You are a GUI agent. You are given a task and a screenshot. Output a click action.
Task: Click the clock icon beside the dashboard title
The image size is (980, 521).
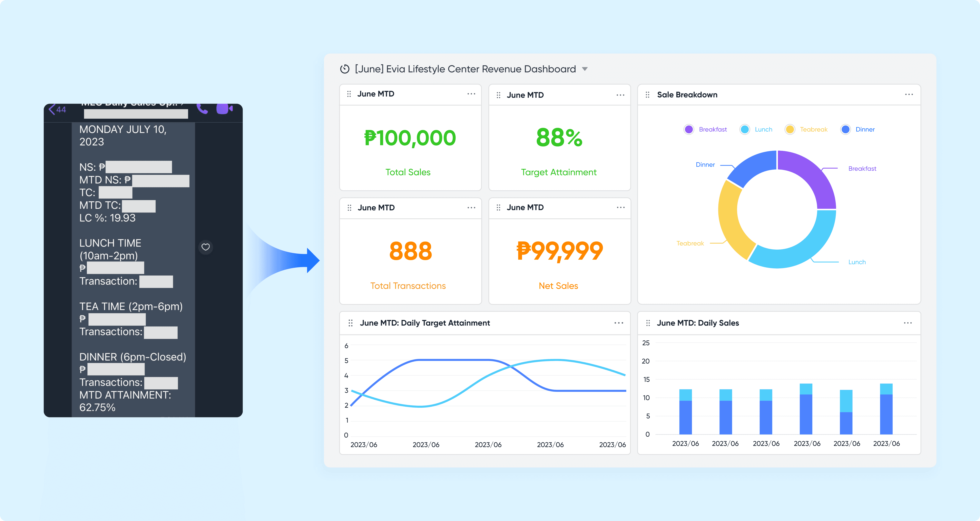(x=345, y=69)
